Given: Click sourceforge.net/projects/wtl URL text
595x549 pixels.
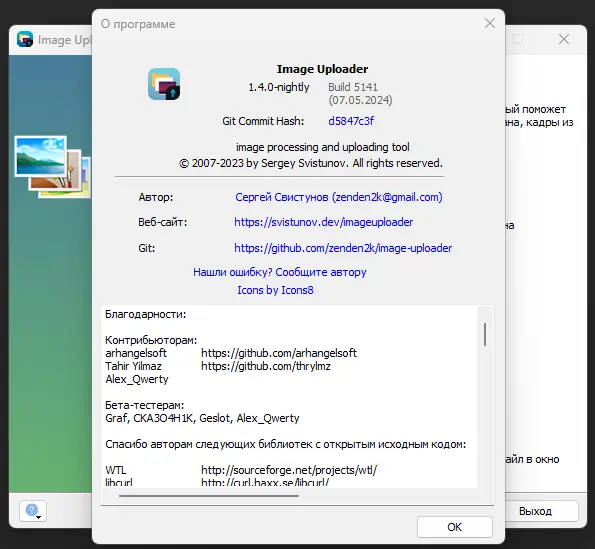Looking at the screenshot, I should 289,470.
